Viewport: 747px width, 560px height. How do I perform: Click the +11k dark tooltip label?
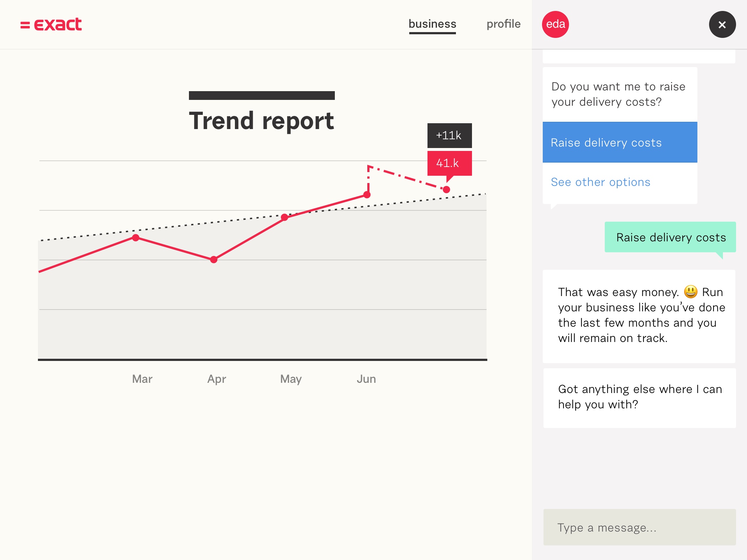click(449, 136)
